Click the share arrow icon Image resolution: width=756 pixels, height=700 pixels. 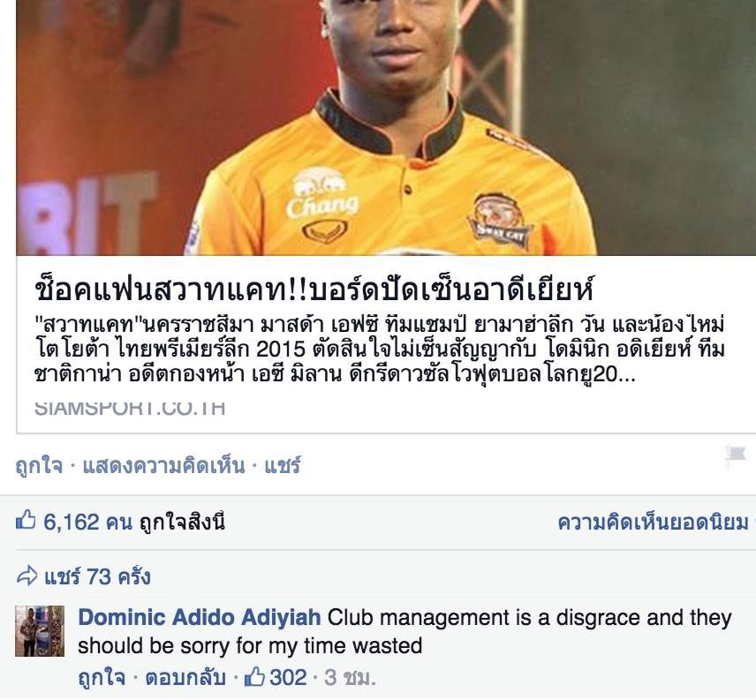26,576
